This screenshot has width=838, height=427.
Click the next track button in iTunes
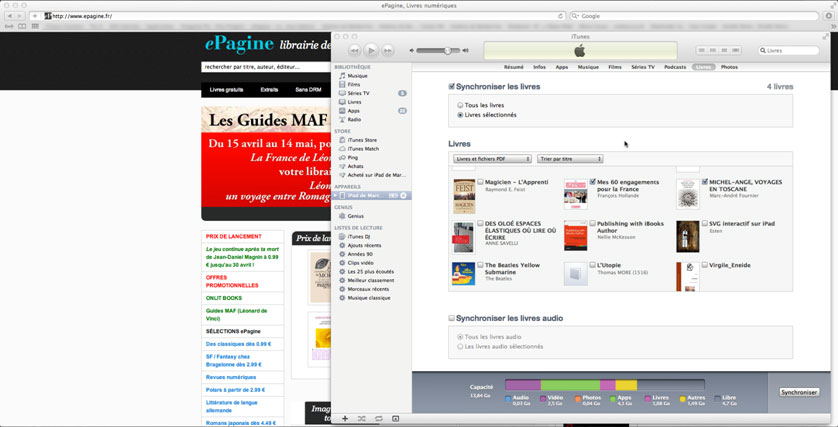pos(388,50)
